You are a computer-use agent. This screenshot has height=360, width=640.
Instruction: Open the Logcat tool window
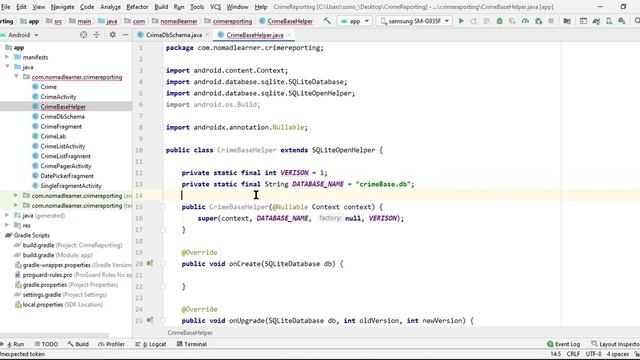[x=151, y=344]
